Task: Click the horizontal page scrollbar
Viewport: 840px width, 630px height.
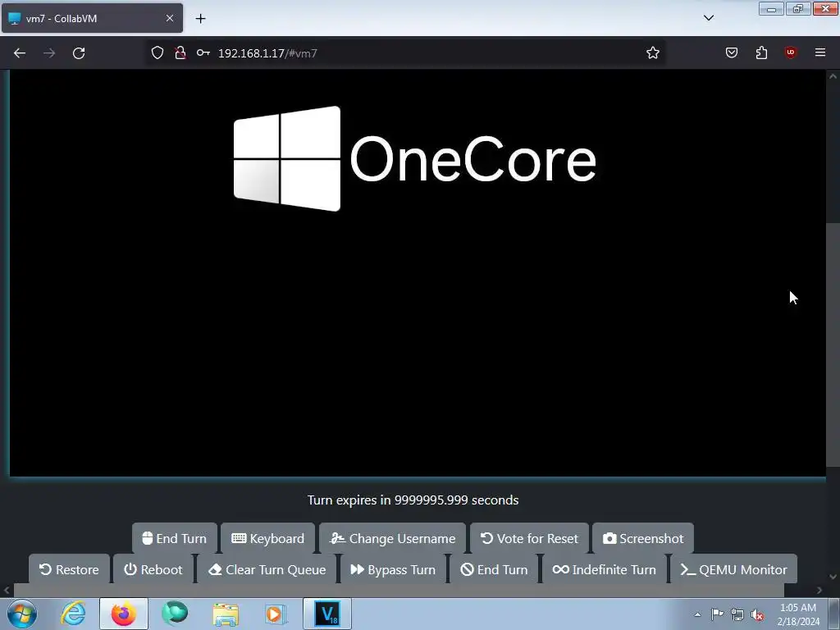Action: pos(399,591)
